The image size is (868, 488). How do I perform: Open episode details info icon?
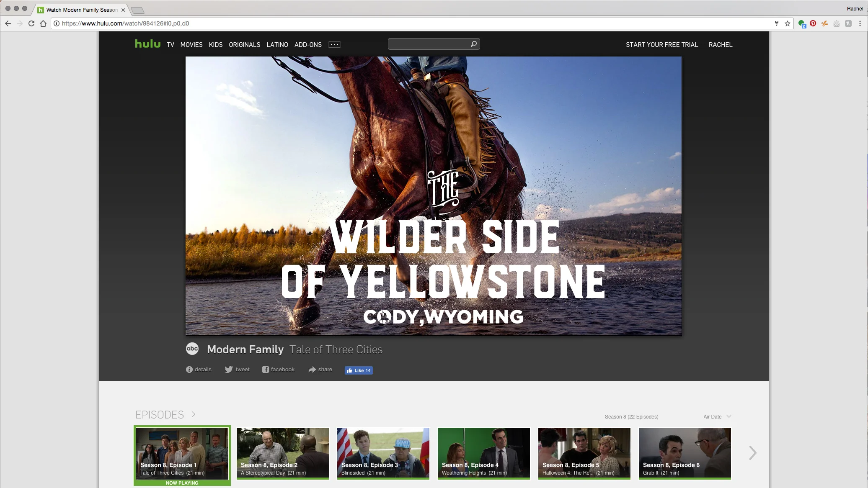pyautogui.click(x=189, y=370)
